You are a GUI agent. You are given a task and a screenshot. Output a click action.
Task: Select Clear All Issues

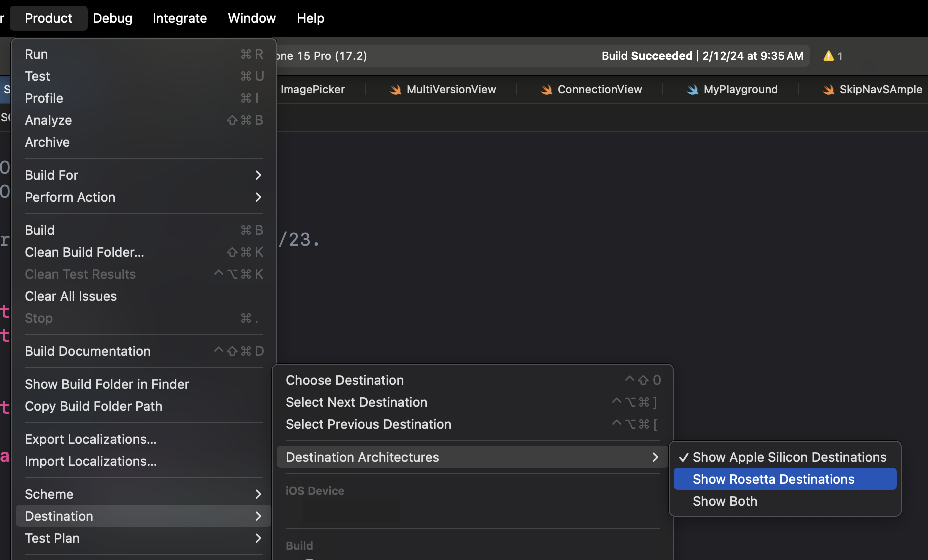[144, 296]
